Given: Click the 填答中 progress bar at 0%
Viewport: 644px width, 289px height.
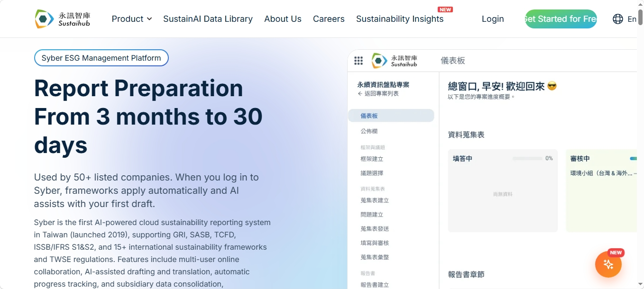Looking at the screenshot, I should [527, 158].
